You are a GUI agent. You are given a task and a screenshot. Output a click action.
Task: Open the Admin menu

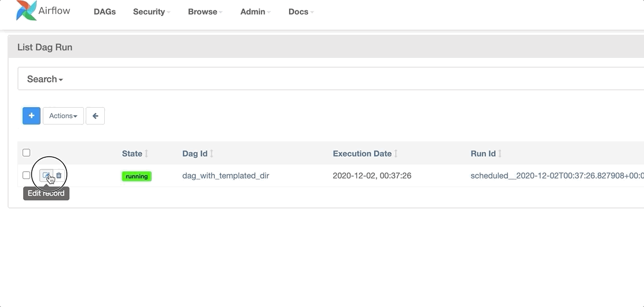click(255, 12)
